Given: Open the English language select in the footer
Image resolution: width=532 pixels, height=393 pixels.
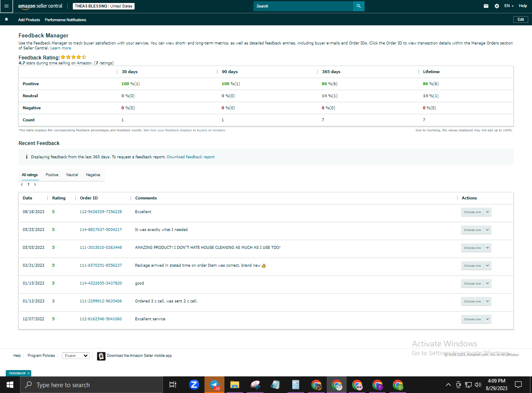Looking at the screenshot, I should click(x=76, y=356).
